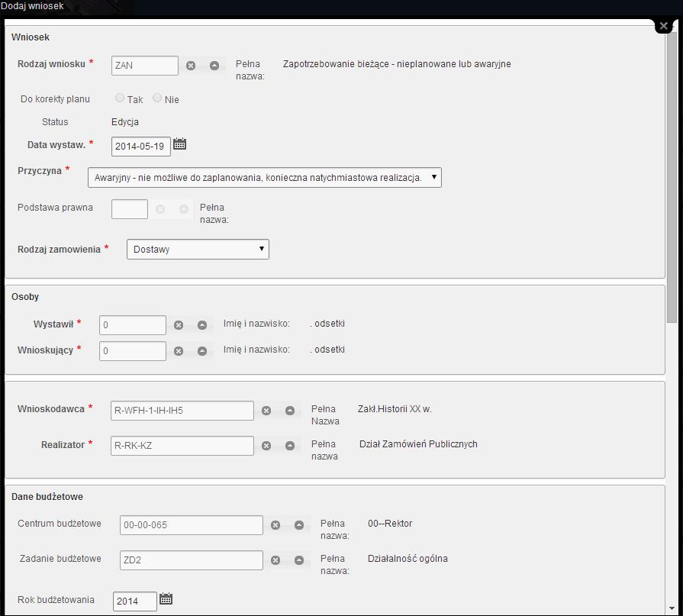Click the Zadanie budżetowe ZD2 field
This screenshot has width=683, height=616.
click(x=192, y=561)
